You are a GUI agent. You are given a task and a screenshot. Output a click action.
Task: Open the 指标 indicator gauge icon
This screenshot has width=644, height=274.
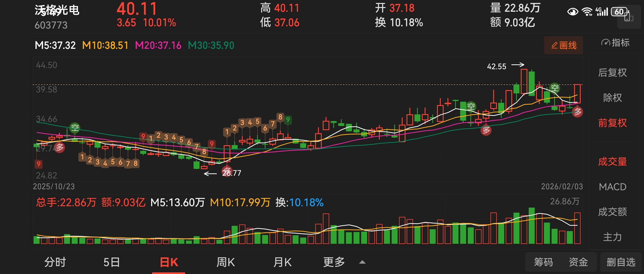(x=605, y=43)
